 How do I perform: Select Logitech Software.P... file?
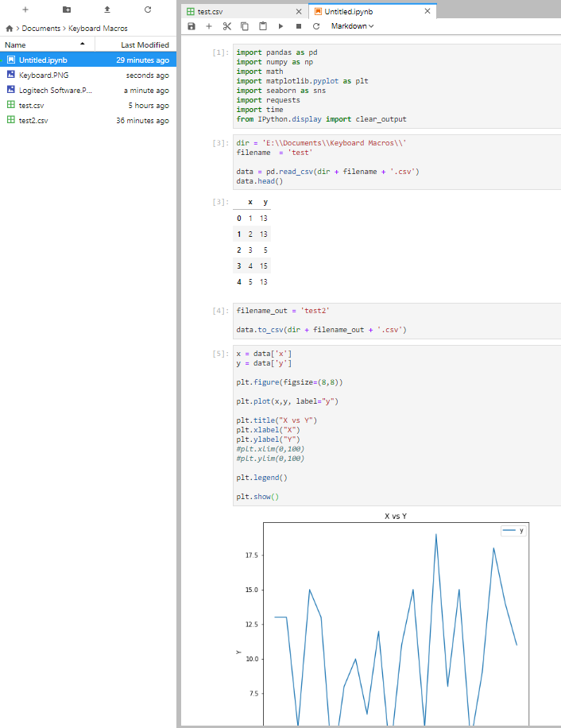[88, 90]
